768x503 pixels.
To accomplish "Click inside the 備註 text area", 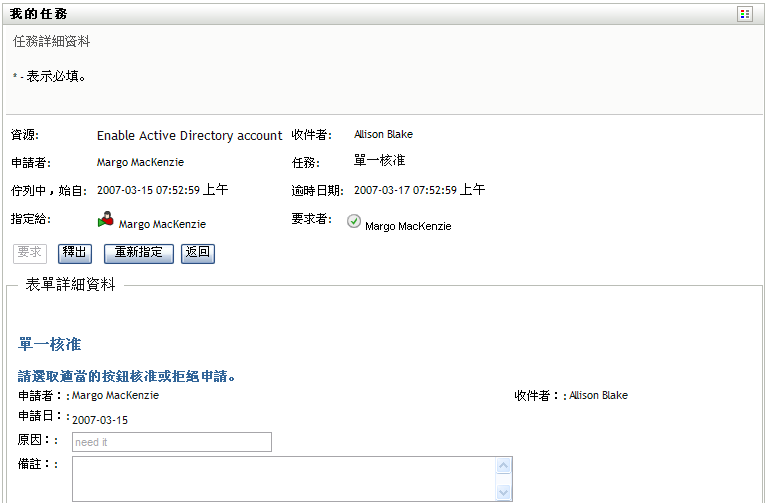I will tap(284, 478).
